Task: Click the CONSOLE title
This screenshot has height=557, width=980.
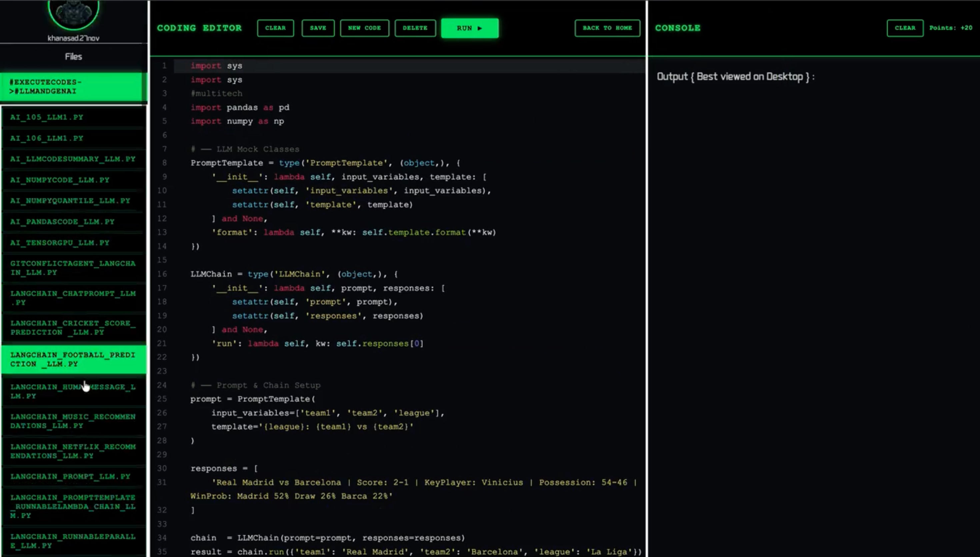Action: 678,28
